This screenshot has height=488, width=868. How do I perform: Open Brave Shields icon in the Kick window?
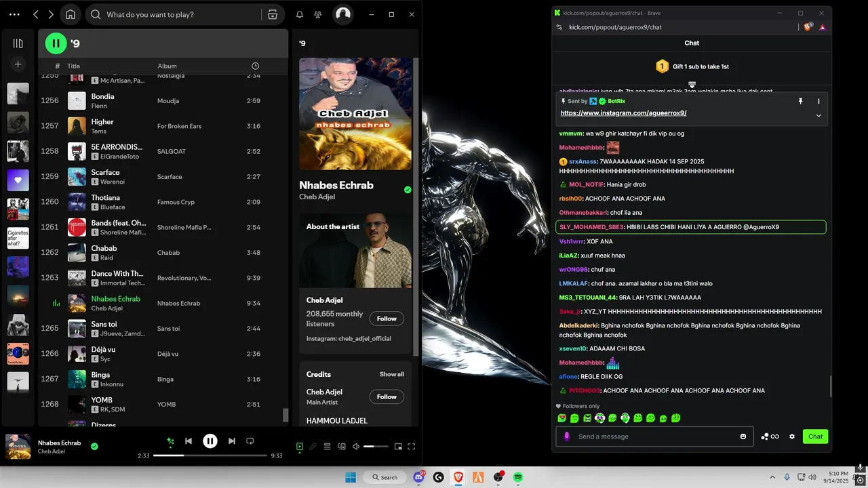click(808, 27)
